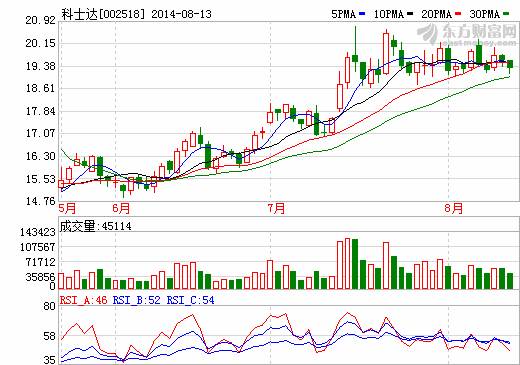The image size is (520, 365).
Task: Click the 成交量:45114 volume label
Action: coord(95,226)
